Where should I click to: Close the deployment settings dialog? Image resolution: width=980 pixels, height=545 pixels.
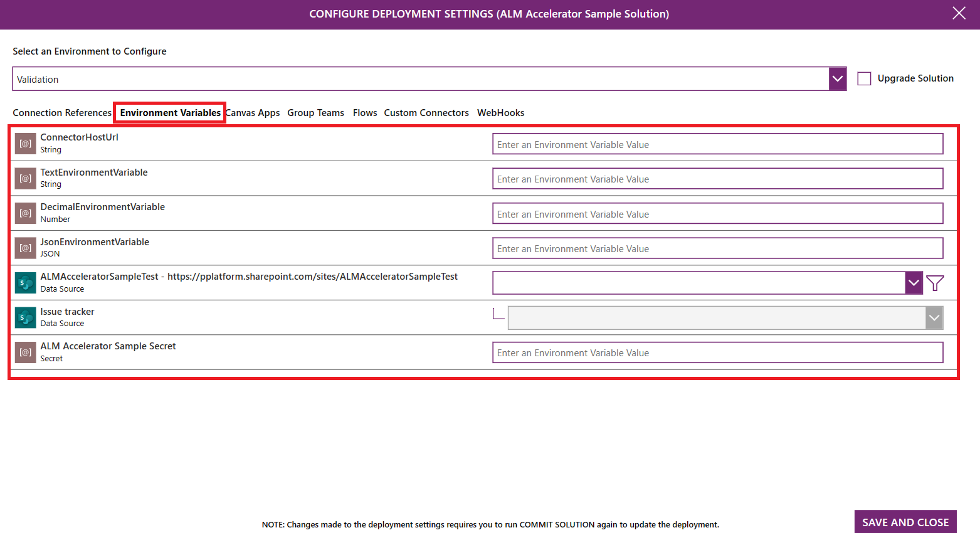[x=959, y=13]
